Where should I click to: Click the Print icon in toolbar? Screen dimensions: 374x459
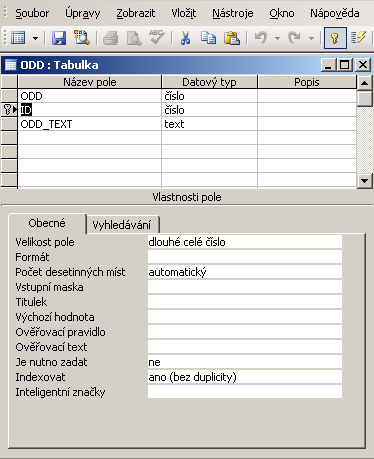[111, 38]
